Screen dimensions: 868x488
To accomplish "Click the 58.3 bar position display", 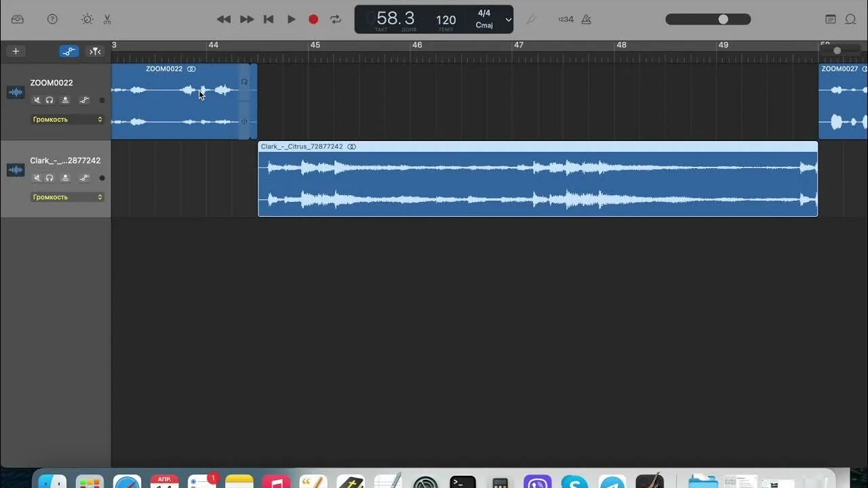I will (395, 18).
